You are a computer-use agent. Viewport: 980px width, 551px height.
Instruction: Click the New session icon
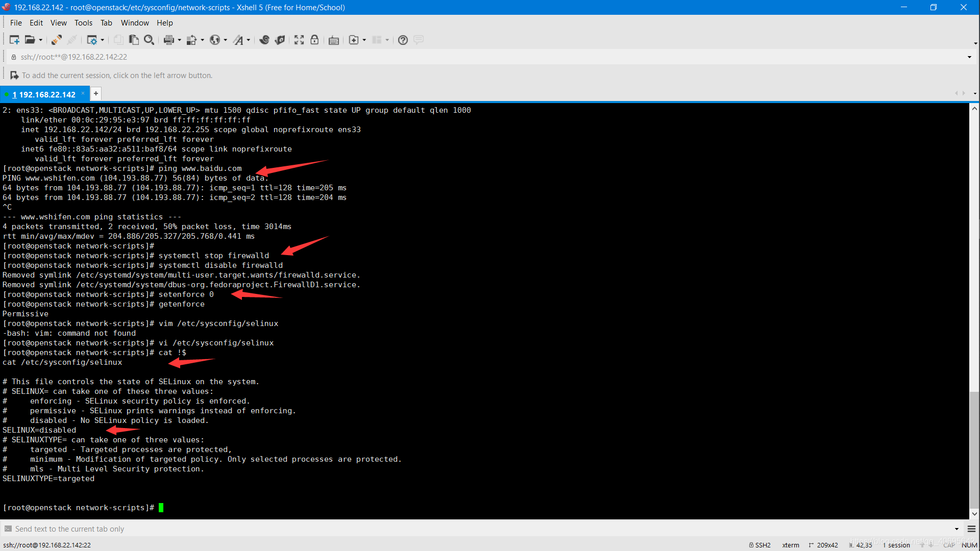click(x=14, y=40)
